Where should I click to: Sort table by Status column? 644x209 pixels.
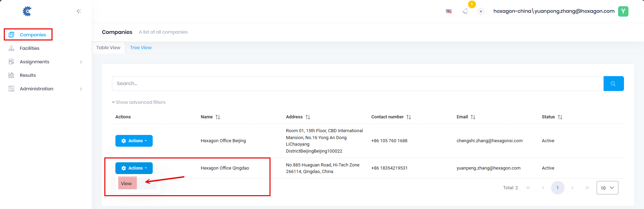(x=560, y=117)
